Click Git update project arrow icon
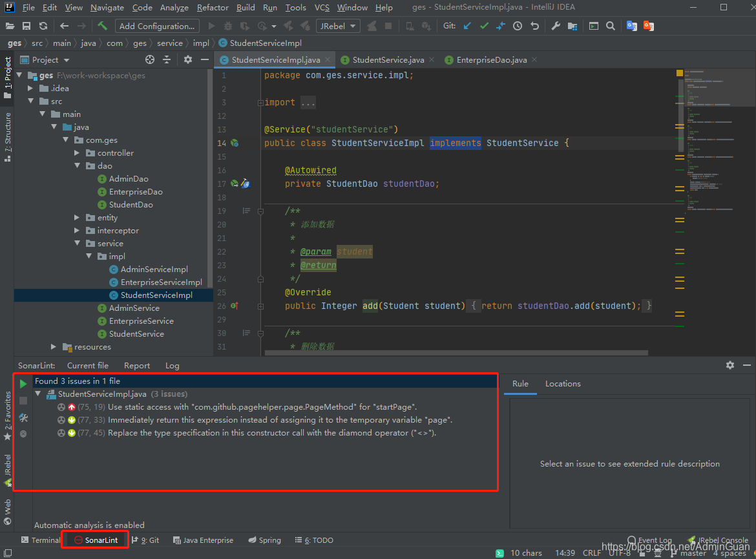The height and width of the screenshot is (559, 756). click(467, 26)
